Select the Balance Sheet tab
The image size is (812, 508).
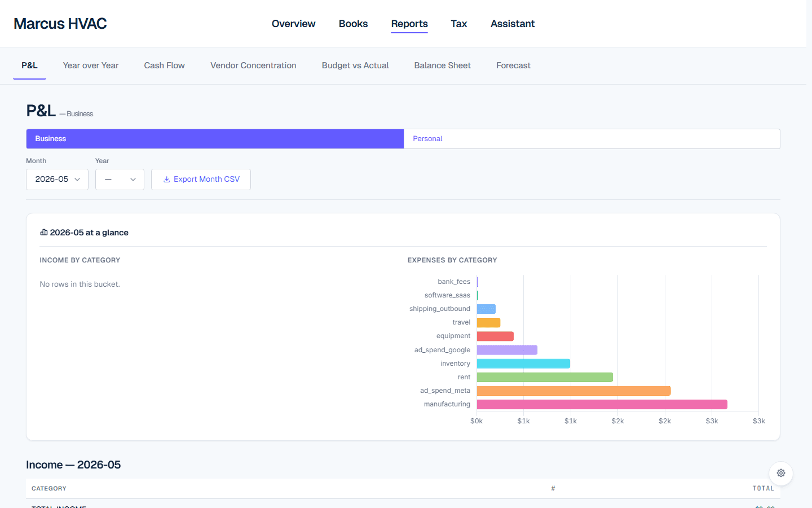click(443, 65)
